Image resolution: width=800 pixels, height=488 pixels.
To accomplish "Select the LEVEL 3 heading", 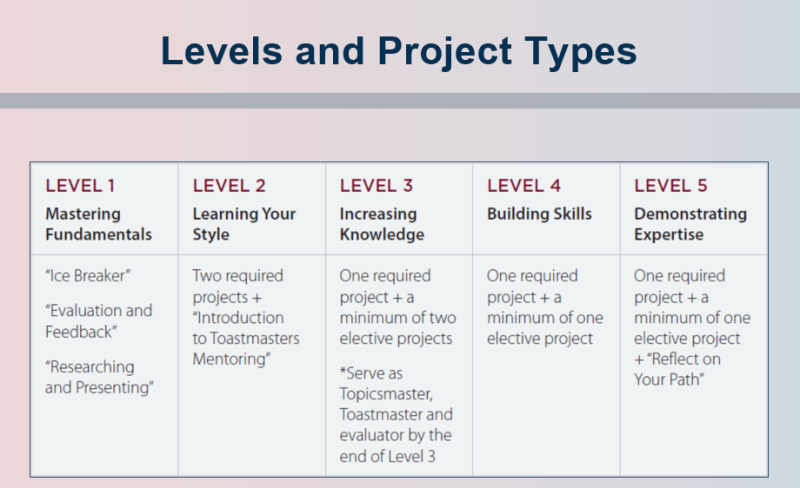I will [x=376, y=186].
